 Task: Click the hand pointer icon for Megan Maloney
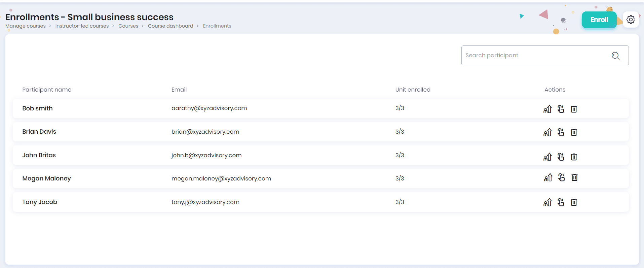click(561, 177)
